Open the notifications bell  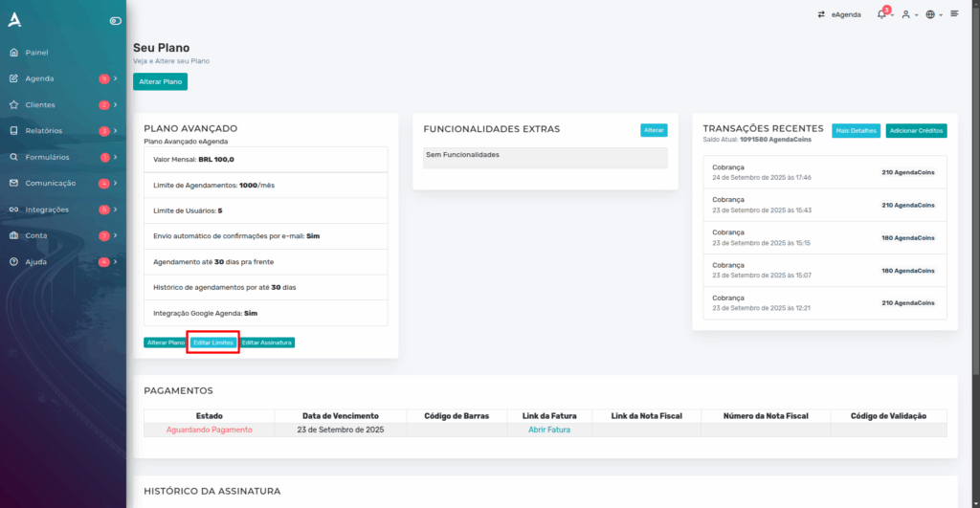[x=881, y=14]
